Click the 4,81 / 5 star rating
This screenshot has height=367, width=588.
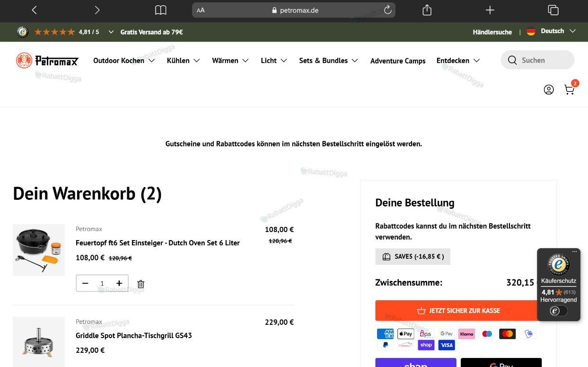tap(67, 32)
